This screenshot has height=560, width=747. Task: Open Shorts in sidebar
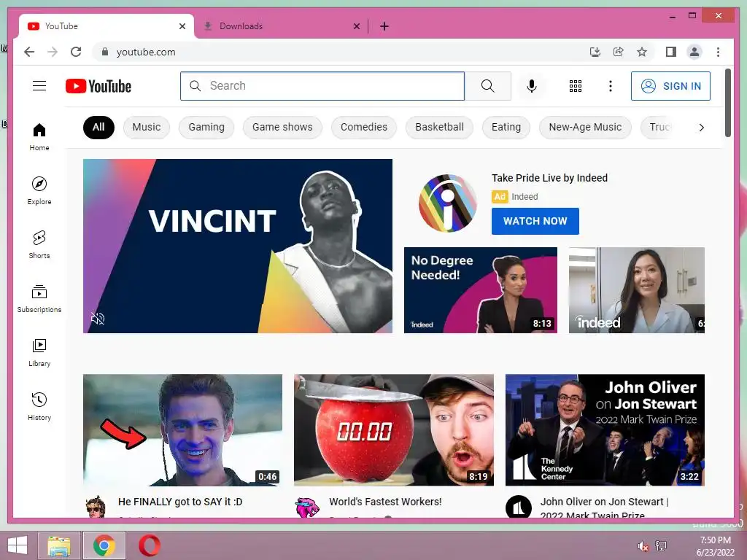(x=39, y=245)
